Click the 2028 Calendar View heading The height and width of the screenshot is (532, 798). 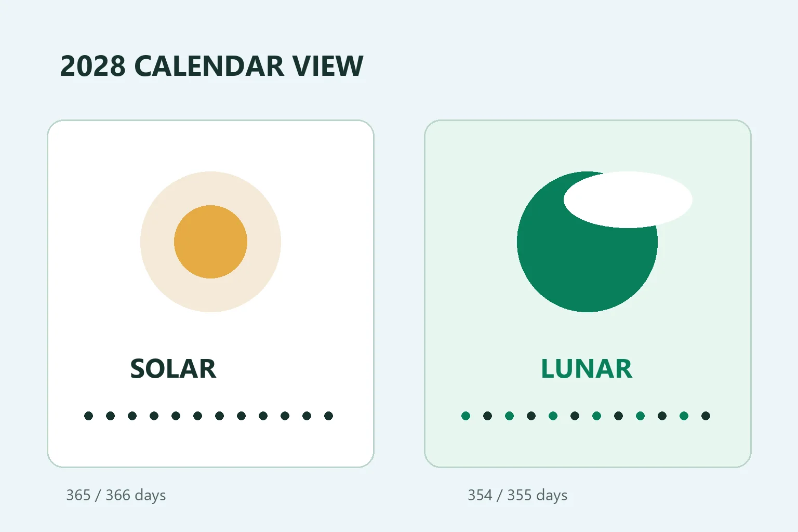click(x=211, y=66)
